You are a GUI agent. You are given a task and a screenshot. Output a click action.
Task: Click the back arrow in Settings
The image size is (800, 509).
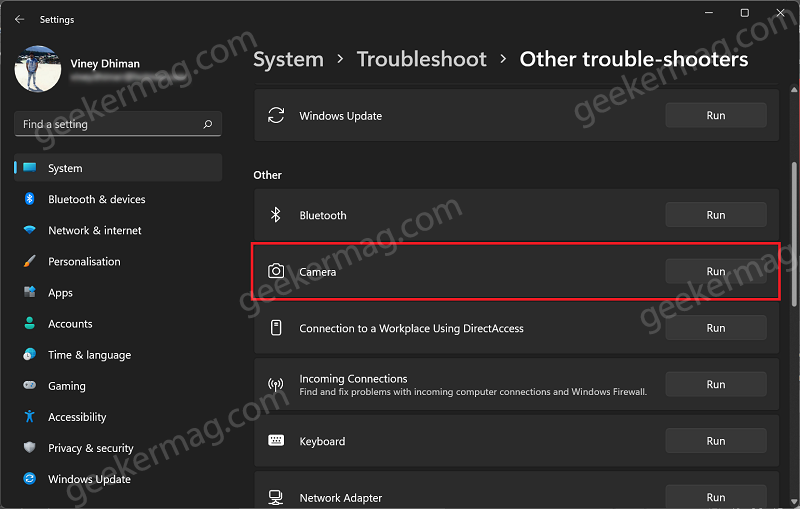19,19
